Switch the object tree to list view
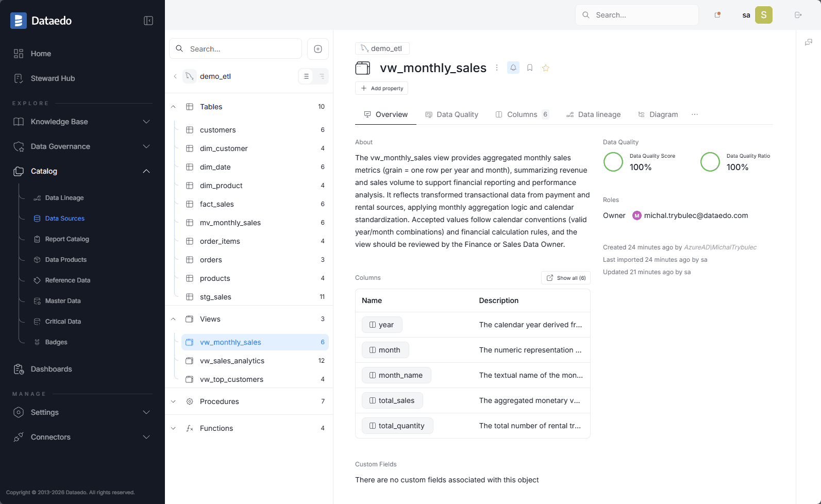Screen dimensions: 821x504 pos(306,76)
